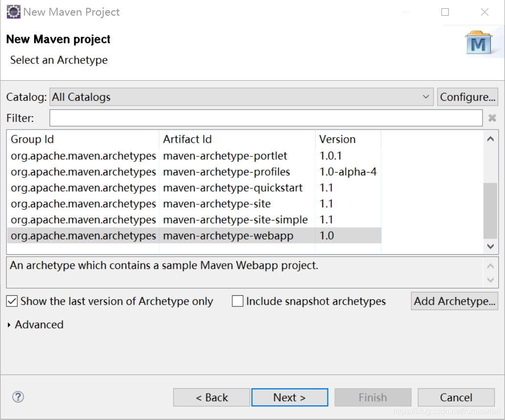Open the Configure catalogs dialog

pos(467,96)
